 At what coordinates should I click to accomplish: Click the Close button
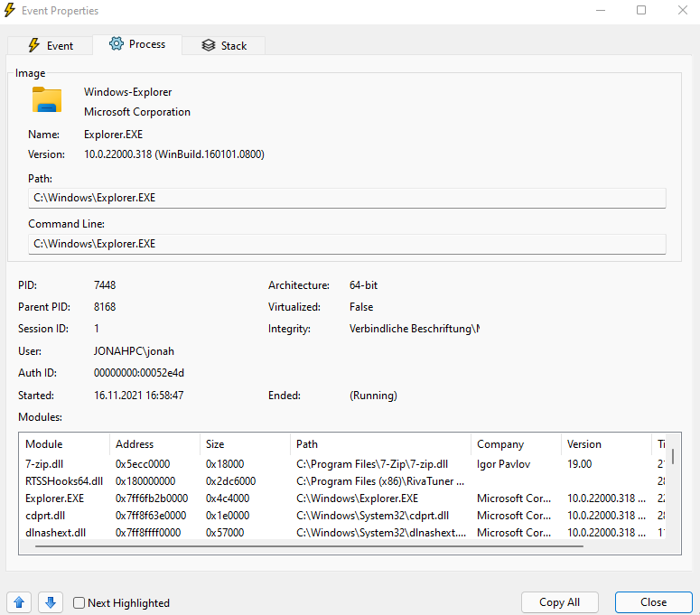click(654, 602)
